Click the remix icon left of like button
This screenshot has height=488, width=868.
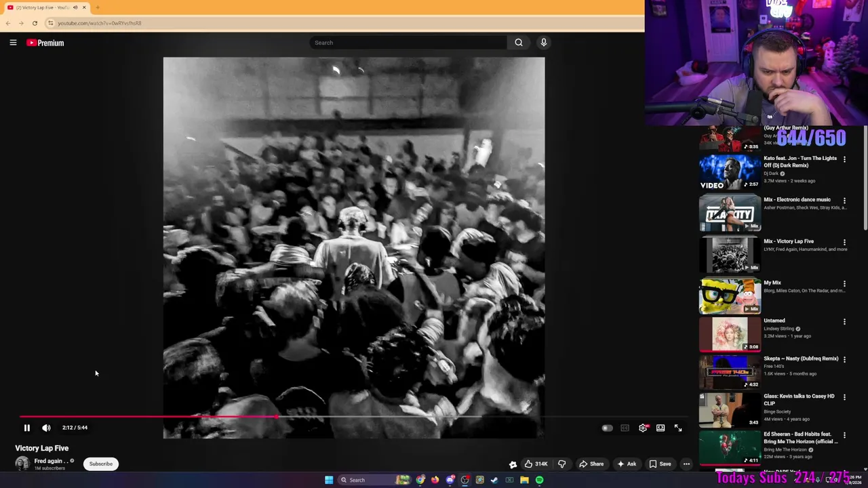[513, 464]
